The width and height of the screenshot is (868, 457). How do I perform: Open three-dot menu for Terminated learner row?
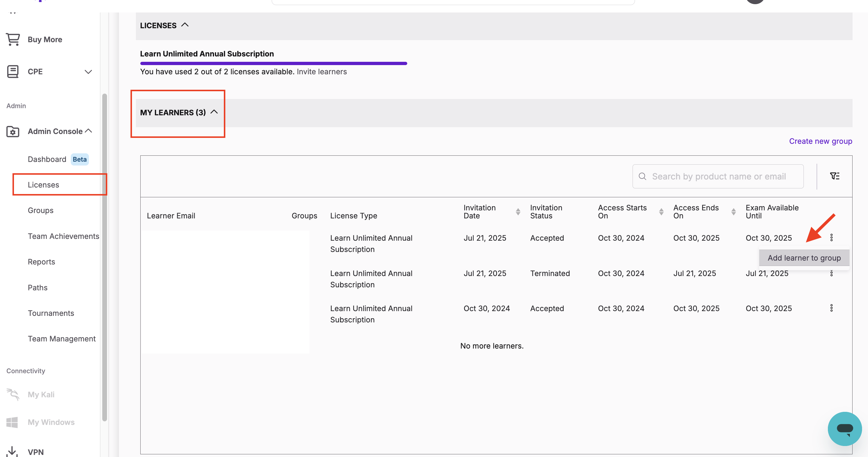tap(831, 273)
